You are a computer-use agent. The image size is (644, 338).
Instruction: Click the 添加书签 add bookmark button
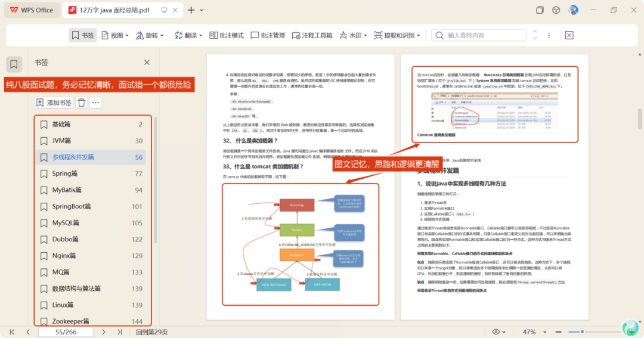[x=54, y=103]
